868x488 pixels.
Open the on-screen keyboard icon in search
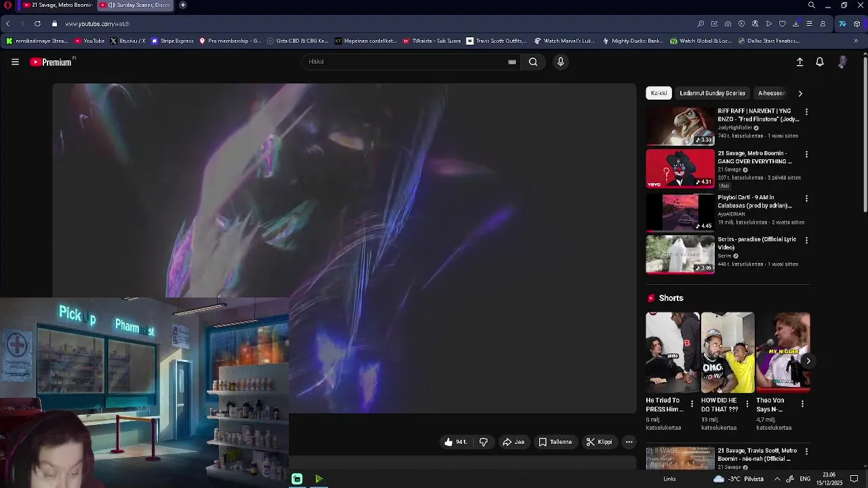512,62
